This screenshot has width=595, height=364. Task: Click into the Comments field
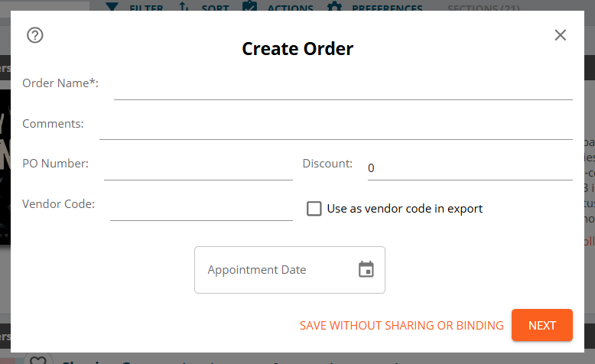(335, 125)
